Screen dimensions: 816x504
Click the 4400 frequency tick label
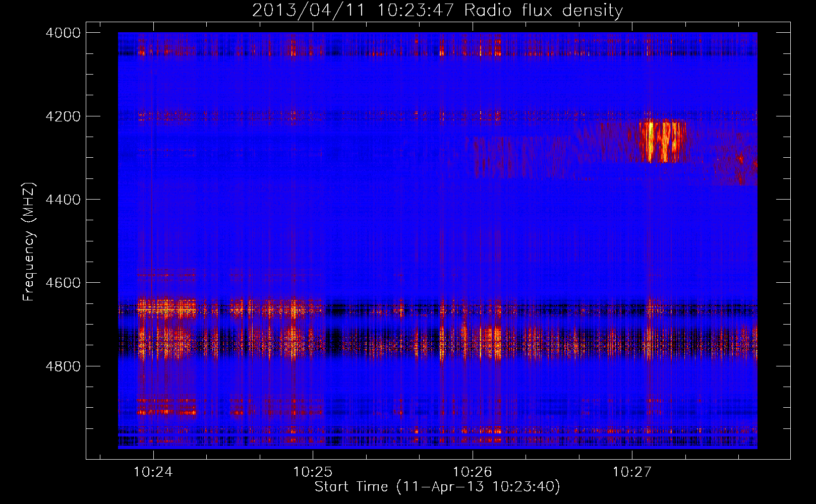[x=63, y=200]
